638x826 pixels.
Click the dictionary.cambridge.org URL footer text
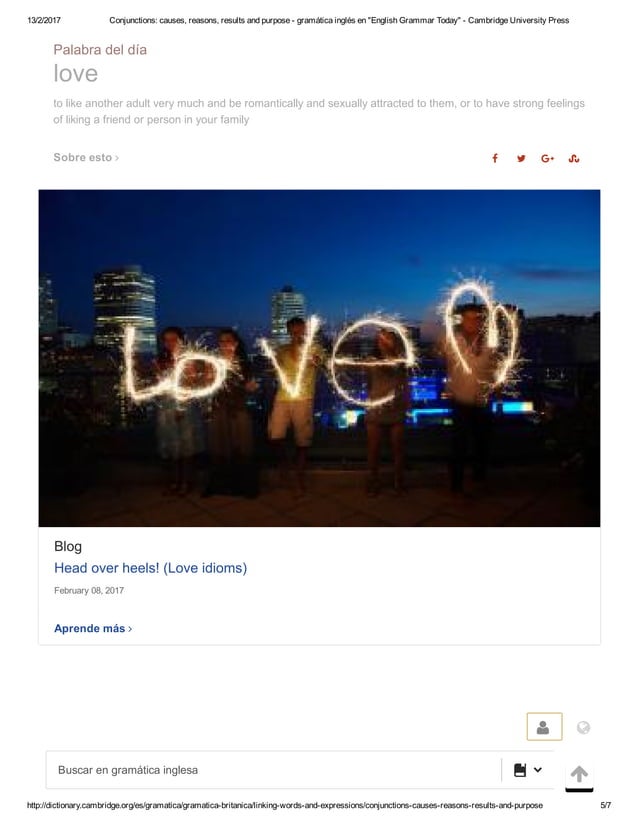coord(284,805)
